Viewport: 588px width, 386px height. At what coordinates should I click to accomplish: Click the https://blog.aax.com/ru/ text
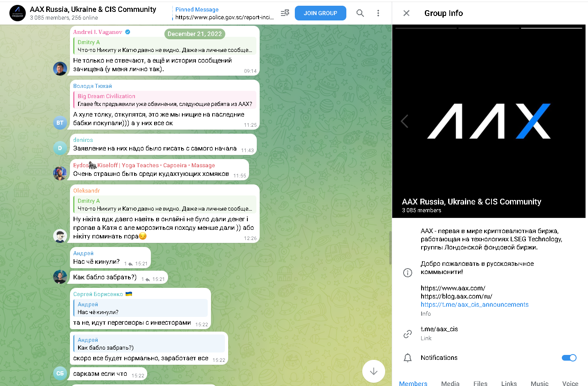456,296
